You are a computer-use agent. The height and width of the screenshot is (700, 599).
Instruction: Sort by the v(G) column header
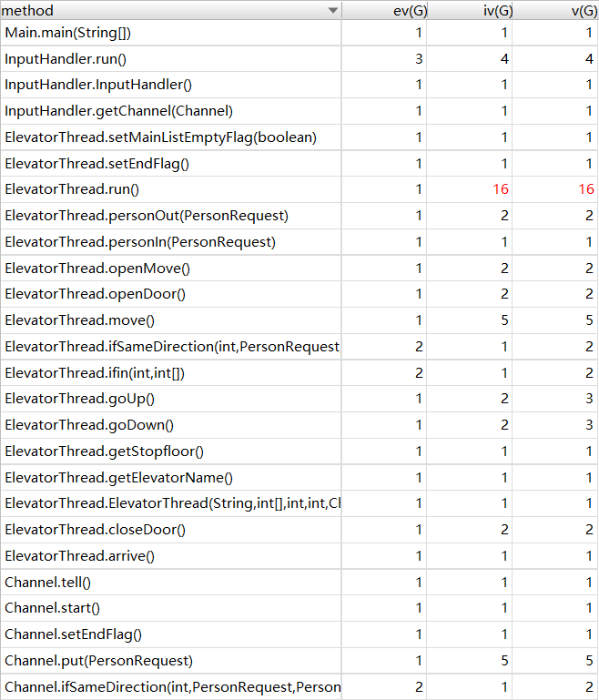[x=555, y=10]
